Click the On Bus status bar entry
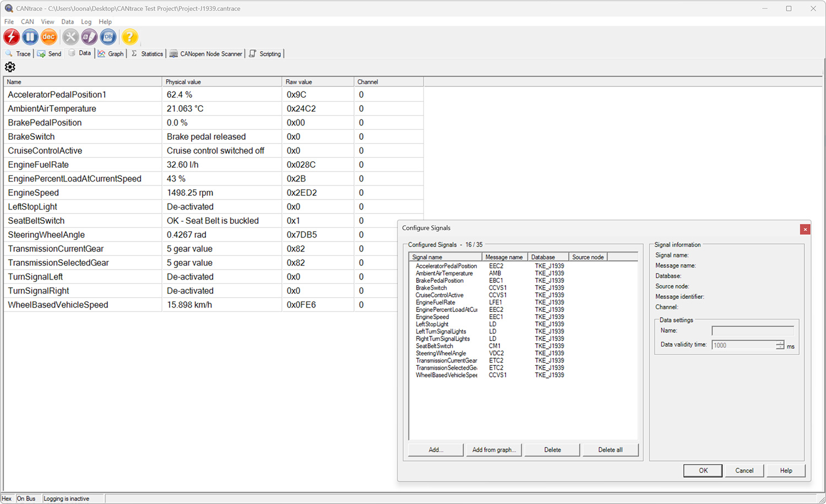Image resolution: width=826 pixels, height=504 pixels. [26, 498]
